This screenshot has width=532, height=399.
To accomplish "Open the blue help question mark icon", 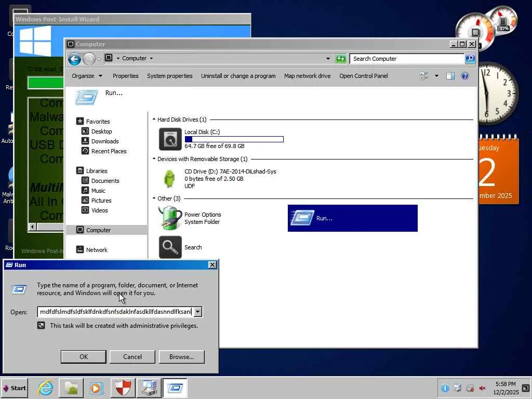I will pyautogui.click(x=465, y=76).
